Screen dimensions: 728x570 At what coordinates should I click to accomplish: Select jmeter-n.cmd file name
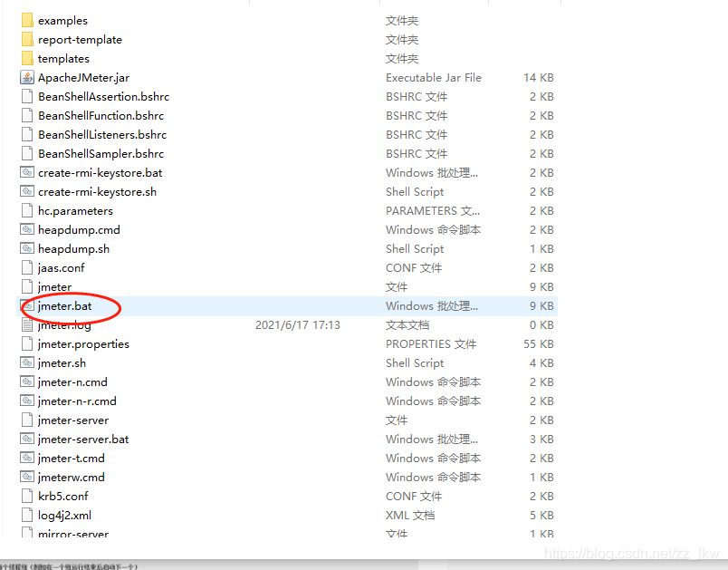pos(72,382)
